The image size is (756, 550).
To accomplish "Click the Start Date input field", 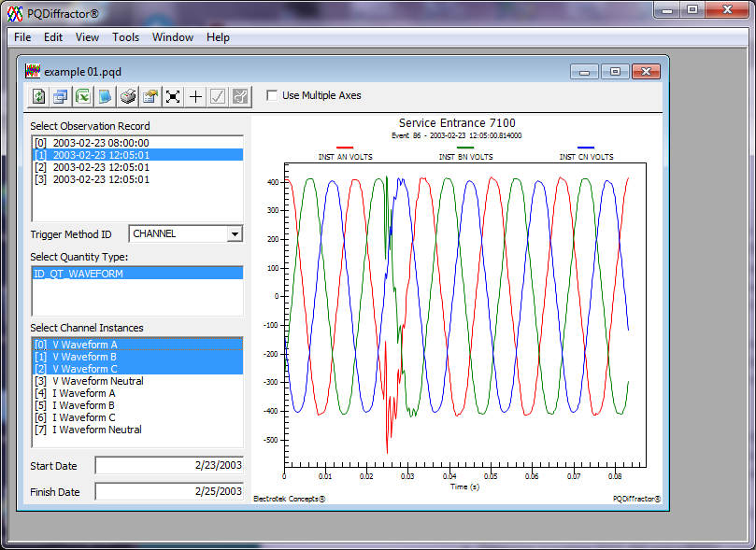I will coord(169,465).
